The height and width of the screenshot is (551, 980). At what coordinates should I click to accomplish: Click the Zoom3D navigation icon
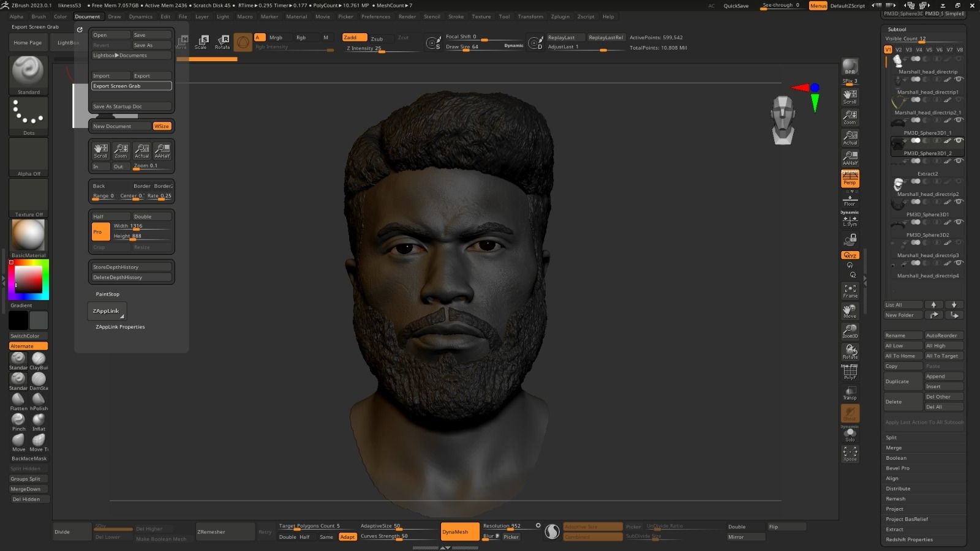coord(850,331)
